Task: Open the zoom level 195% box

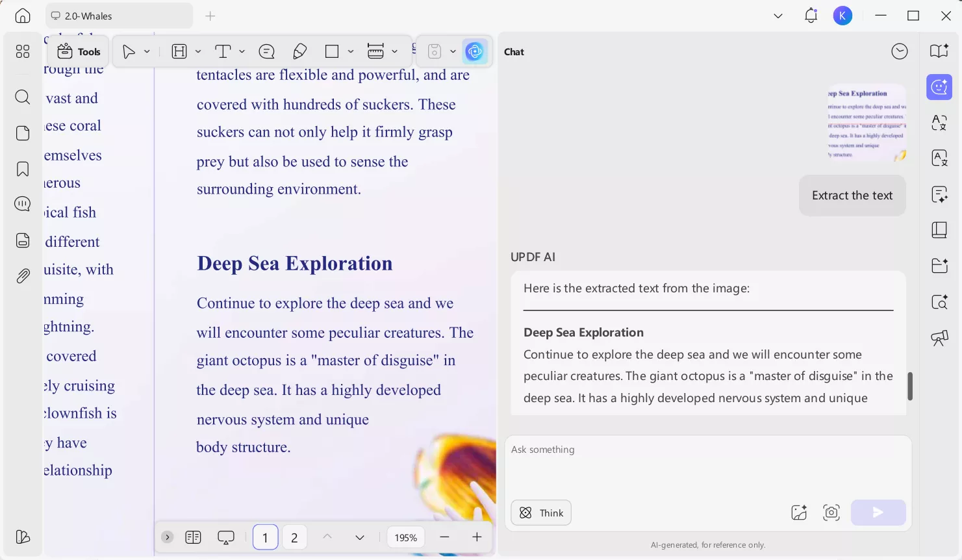Action: click(405, 537)
